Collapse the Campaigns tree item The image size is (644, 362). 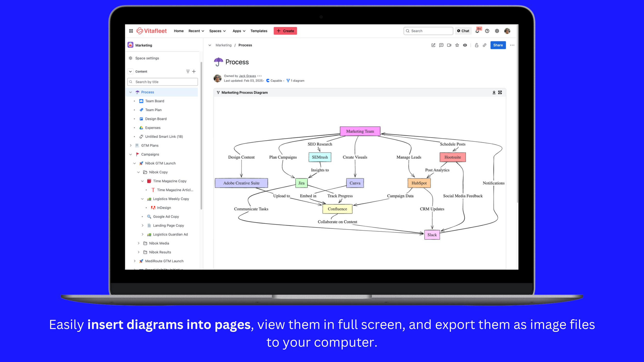tap(131, 154)
